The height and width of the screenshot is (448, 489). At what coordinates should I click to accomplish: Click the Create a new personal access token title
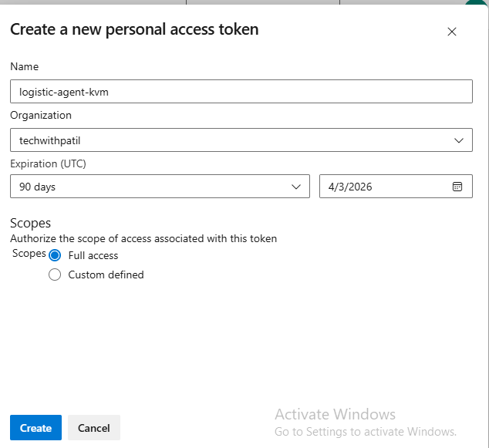134,30
